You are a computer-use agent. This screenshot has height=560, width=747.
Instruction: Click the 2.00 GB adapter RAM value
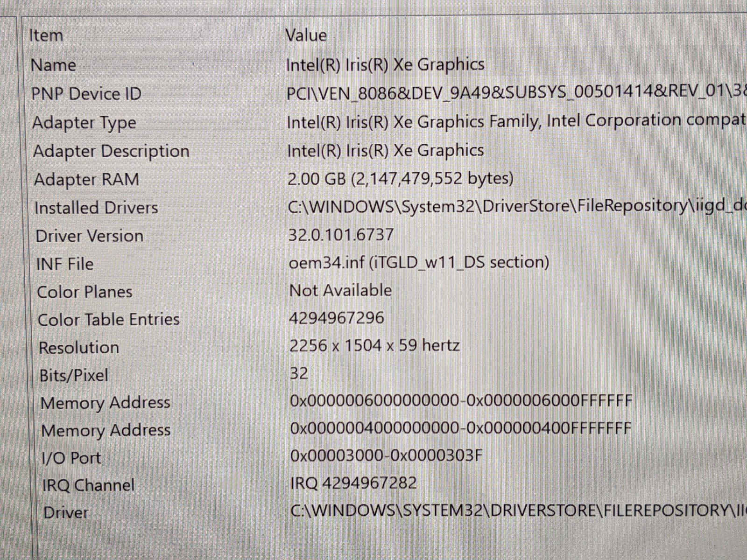(x=401, y=178)
